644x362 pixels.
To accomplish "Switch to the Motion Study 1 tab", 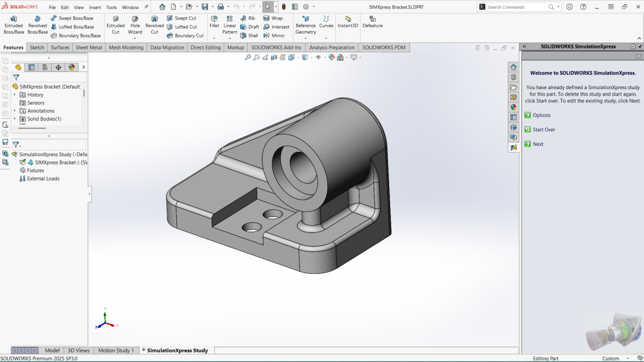I will 116,350.
